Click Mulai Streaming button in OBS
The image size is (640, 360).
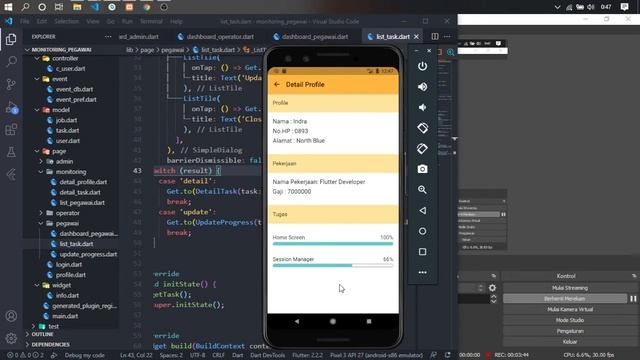(570, 288)
